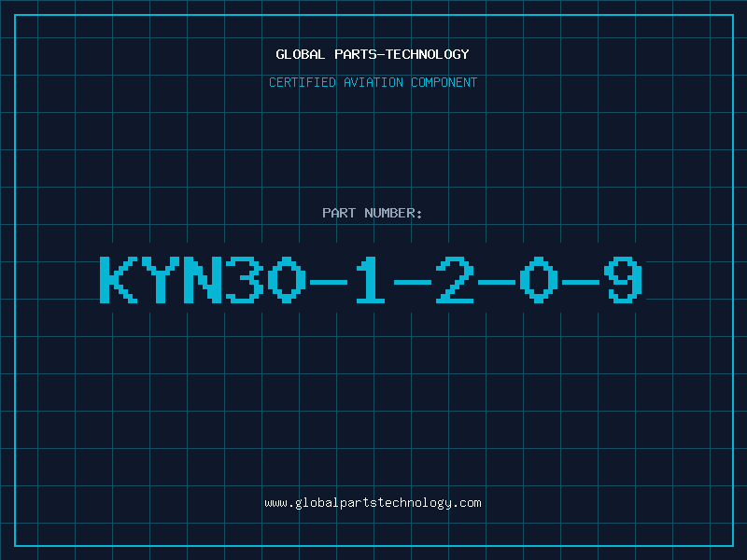Click the word NUMBER: in the label

393,213
